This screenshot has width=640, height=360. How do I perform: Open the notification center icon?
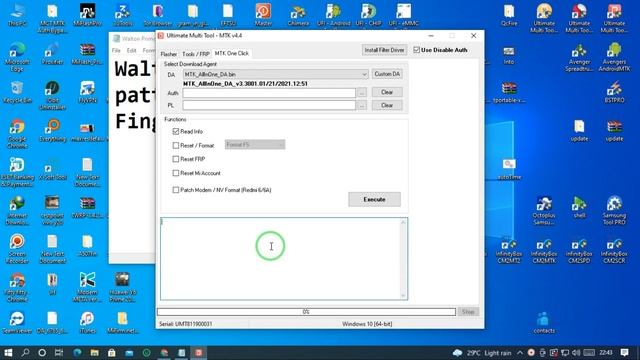tap(624, 353)
